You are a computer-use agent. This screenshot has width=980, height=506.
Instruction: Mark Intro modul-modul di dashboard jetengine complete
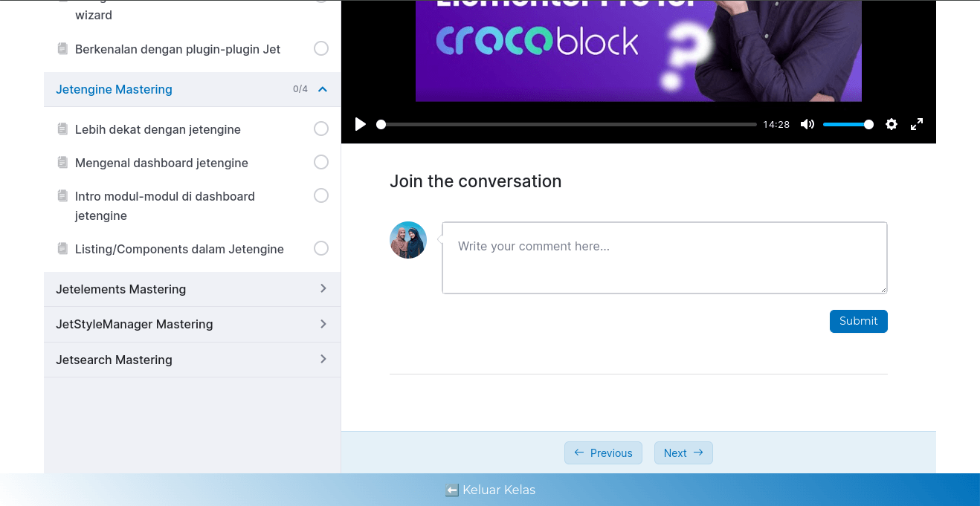pos(321,195)
